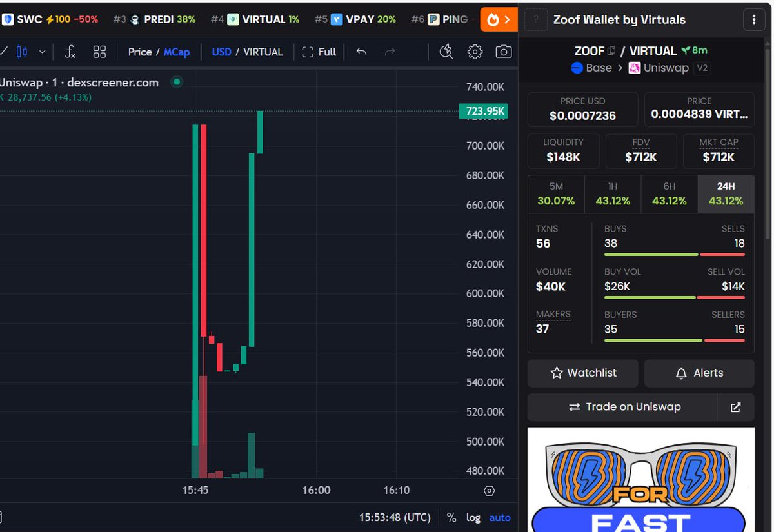Click Trade on Uniswap button

tap(622, 407)
